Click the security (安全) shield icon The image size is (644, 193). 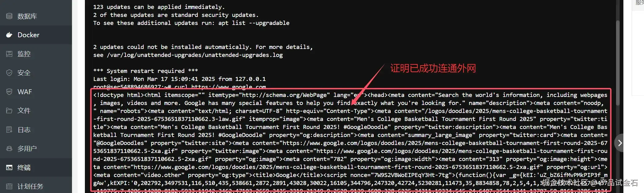point(9,73)
